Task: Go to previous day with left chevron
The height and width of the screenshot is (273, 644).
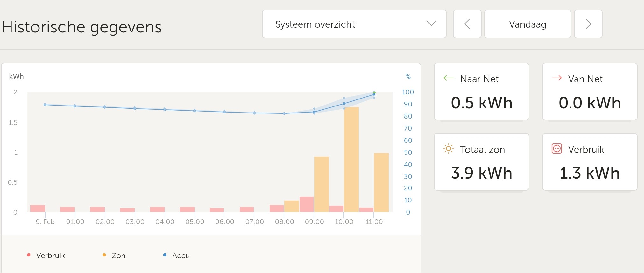Action: pos(467,24)
